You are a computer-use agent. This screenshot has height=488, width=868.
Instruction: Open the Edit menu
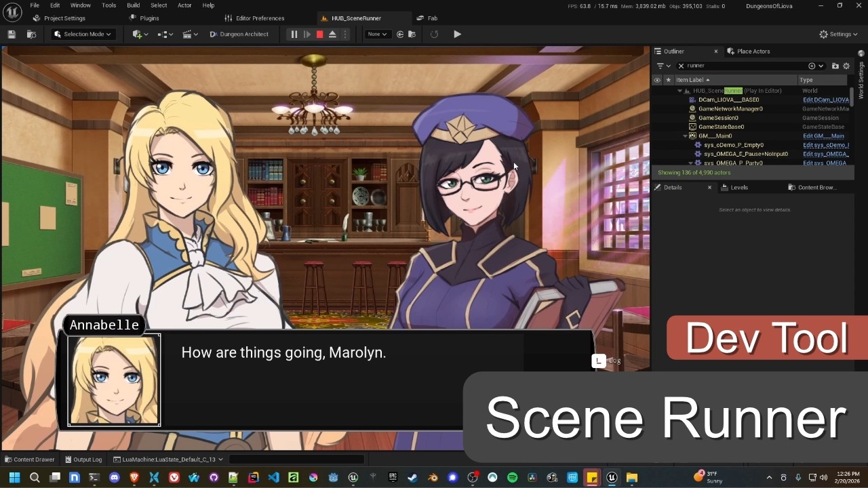click(x=55, y=5)
